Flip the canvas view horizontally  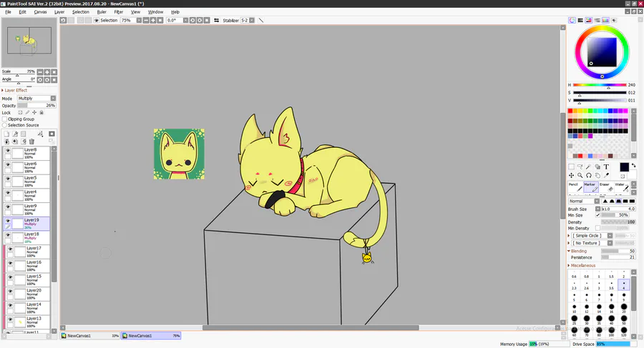(x=216, y=20)
